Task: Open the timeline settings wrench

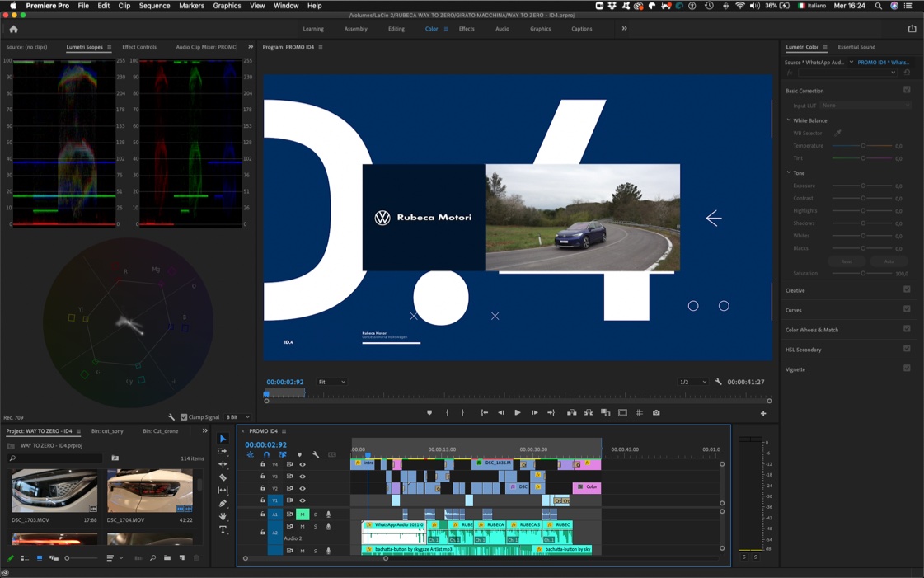Action: [316, 454]
